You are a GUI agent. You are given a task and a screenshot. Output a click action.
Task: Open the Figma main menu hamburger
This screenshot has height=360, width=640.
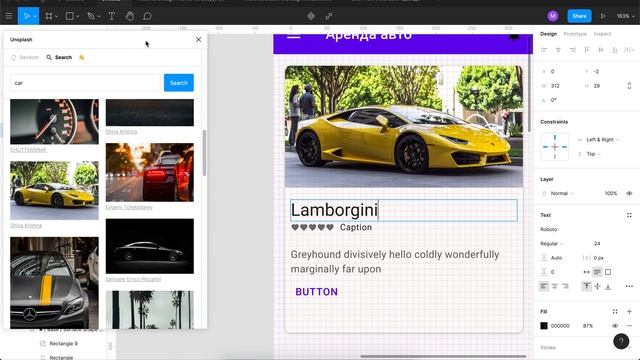coord(9,16)
